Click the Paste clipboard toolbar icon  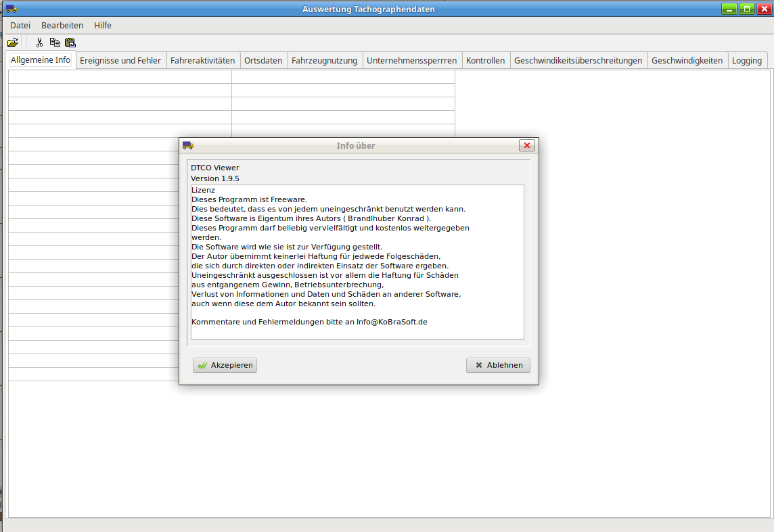(70, 43)
